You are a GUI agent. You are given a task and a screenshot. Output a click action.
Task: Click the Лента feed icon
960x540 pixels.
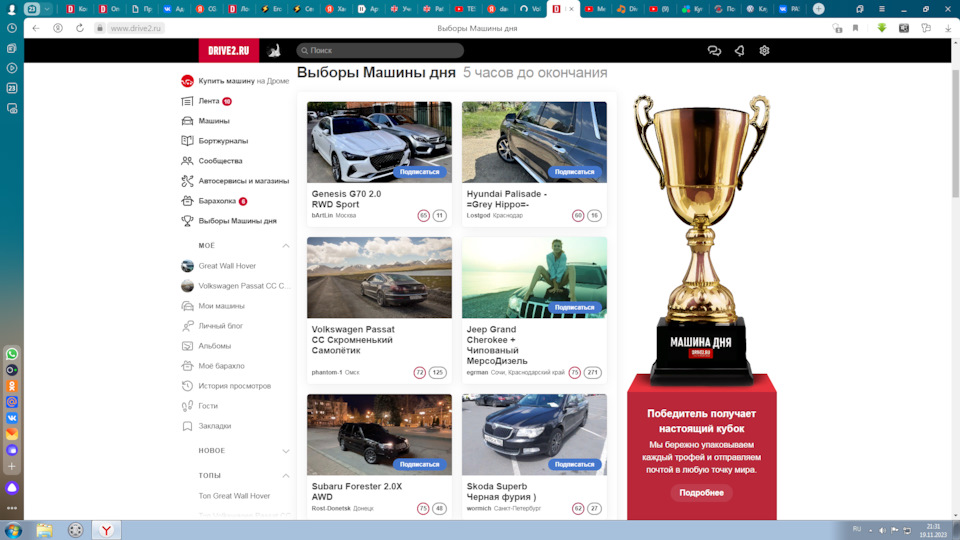click(x=187, y=101)
